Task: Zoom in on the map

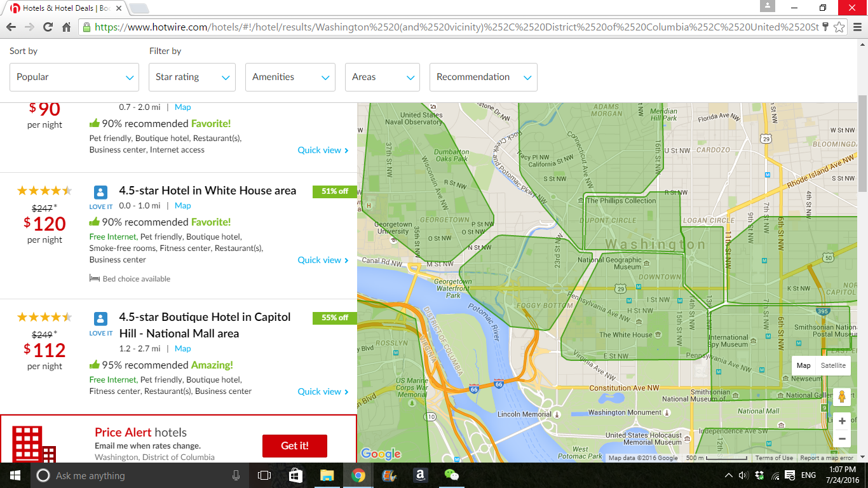Action: click(842, 421)
